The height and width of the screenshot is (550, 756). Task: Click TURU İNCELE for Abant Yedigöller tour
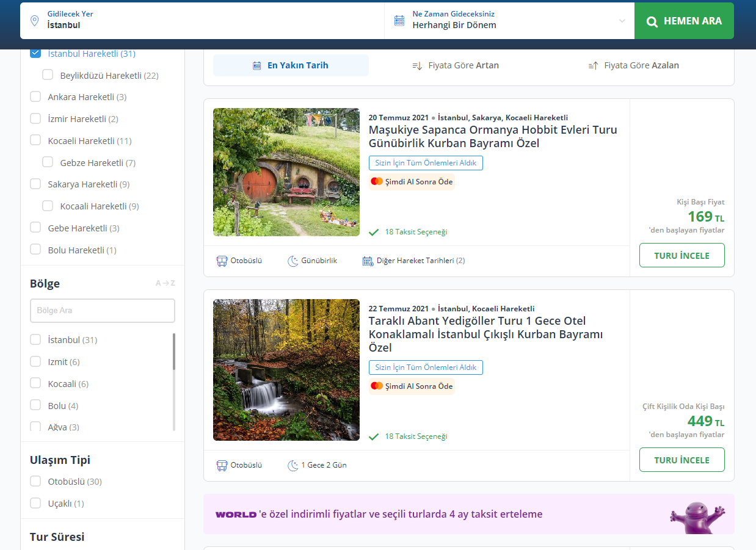[682, 460]
